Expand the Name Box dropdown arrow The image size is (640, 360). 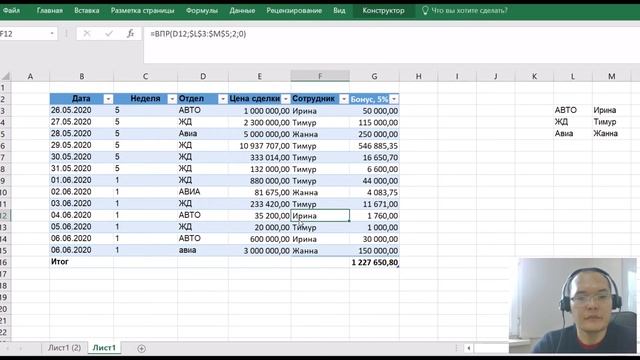coord(52,34)
